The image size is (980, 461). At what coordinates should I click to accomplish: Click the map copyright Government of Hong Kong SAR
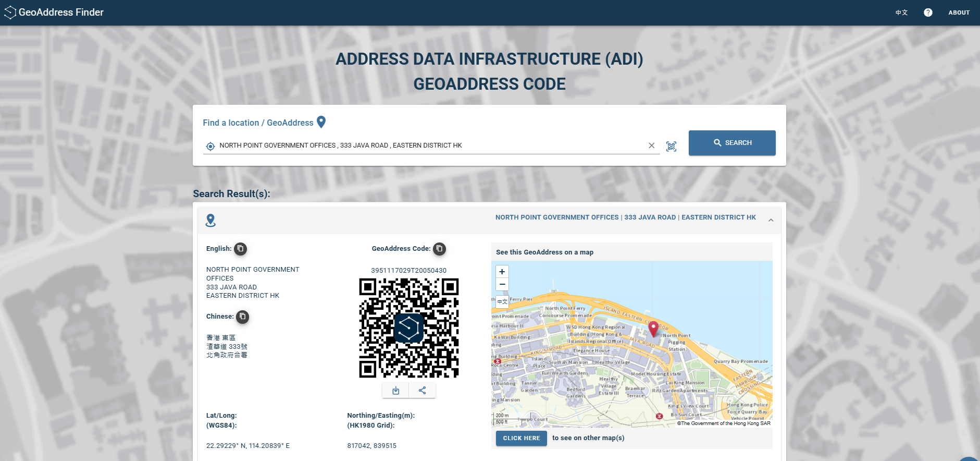(724, 423)
